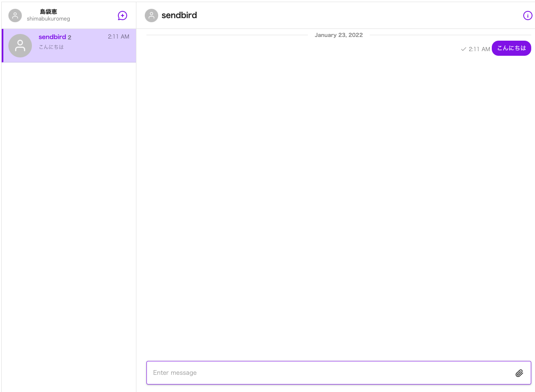Image resolution: width=535 pixels, height=392 pixels.
Task: Select the sendbird channel avatar in the list
Action: tap(20, 46)
